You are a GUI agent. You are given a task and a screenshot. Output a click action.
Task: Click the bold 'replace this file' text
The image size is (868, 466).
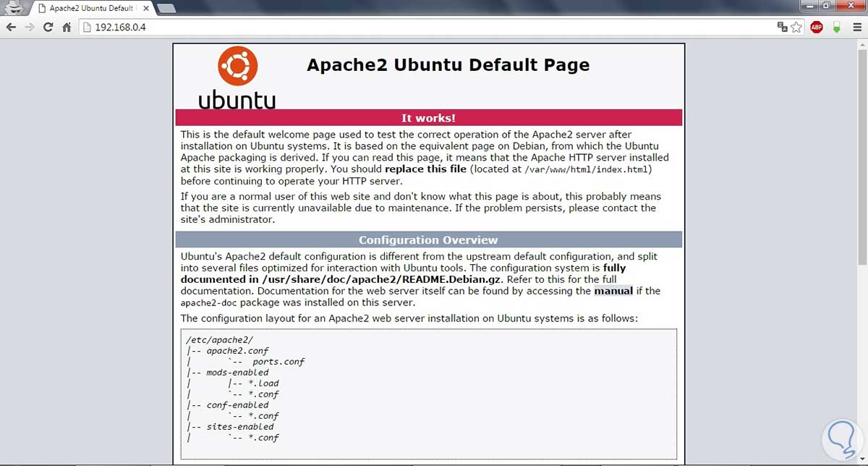tap(426, 169)
